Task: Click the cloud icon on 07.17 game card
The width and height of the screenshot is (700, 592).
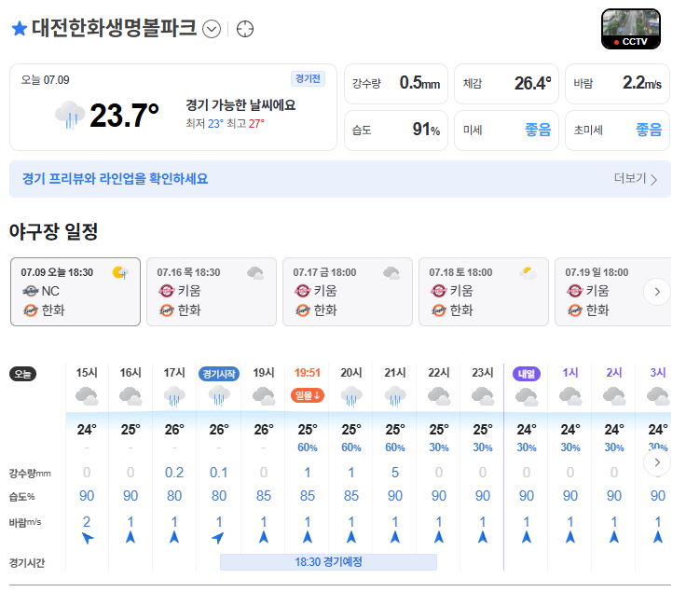Action: tap(391, 273)
